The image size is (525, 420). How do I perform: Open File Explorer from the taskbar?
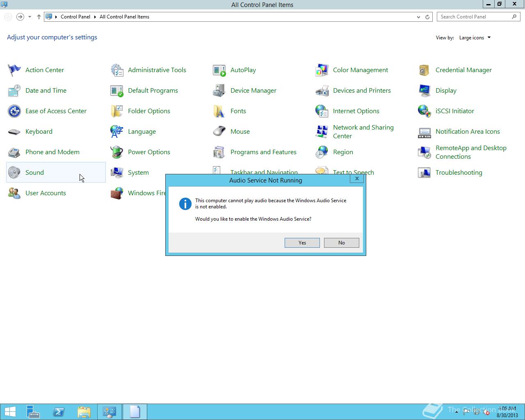coord(84,412)
